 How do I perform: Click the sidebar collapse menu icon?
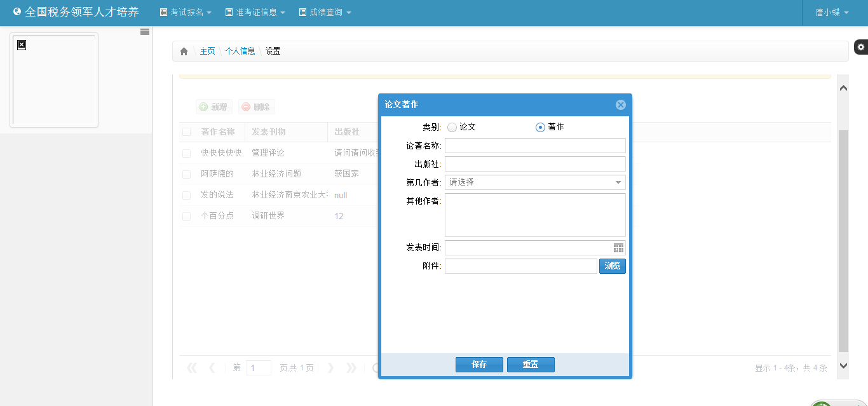tap(145, 31)
